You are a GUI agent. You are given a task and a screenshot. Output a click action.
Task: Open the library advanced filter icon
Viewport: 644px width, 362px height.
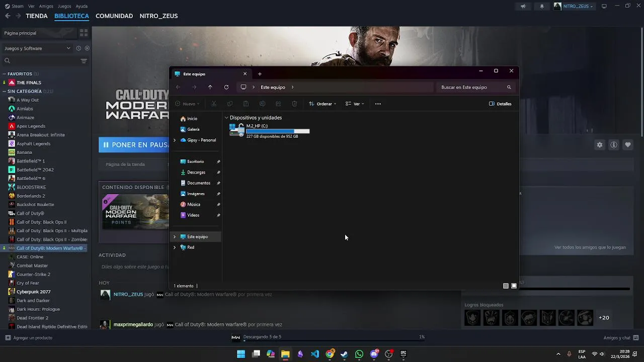tap(84, 61)
